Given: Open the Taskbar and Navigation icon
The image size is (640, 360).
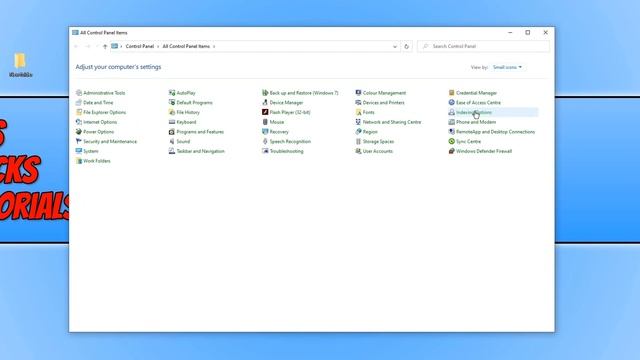Looking at the screenshot, I should 172,151.
